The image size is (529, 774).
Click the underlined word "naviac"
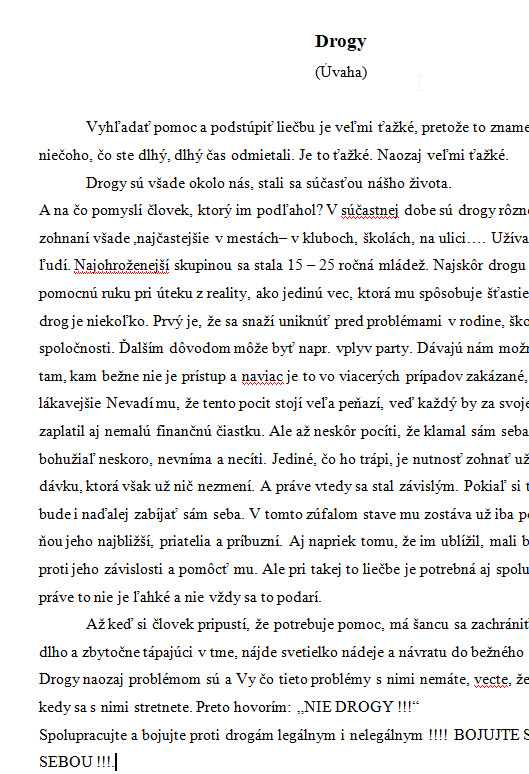pyautogui.click(x=263, y=377)
